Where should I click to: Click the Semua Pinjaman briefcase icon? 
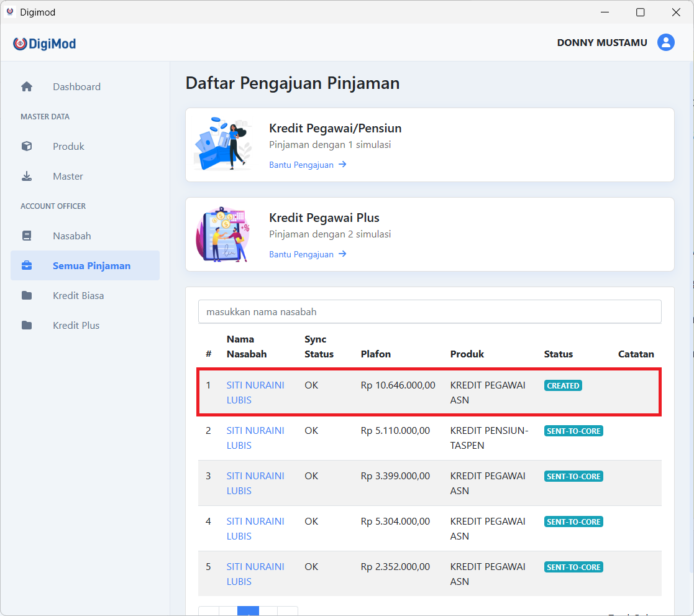tap(27, 265)
